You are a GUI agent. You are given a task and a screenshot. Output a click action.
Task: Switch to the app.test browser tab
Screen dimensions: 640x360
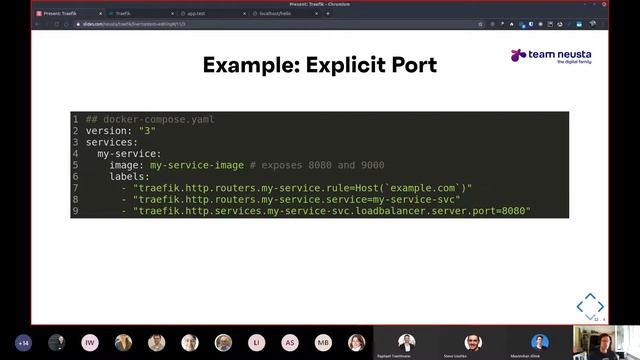[x=213, y=13]
